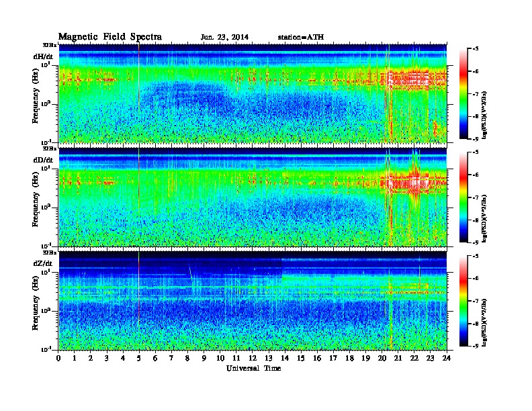Image resolution: width=532 pixels, height=411 pixels.
Task: Click the dZ/dt panel color bar
Action: click(463, 301)
